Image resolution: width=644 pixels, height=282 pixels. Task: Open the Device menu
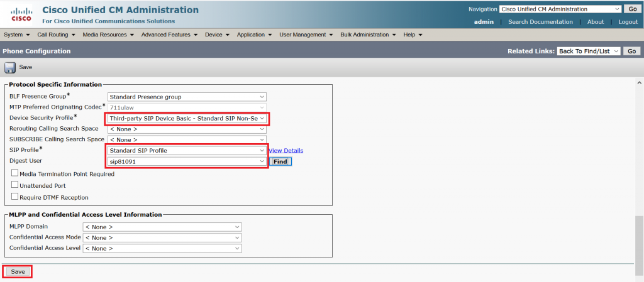[x=216, y=35]
